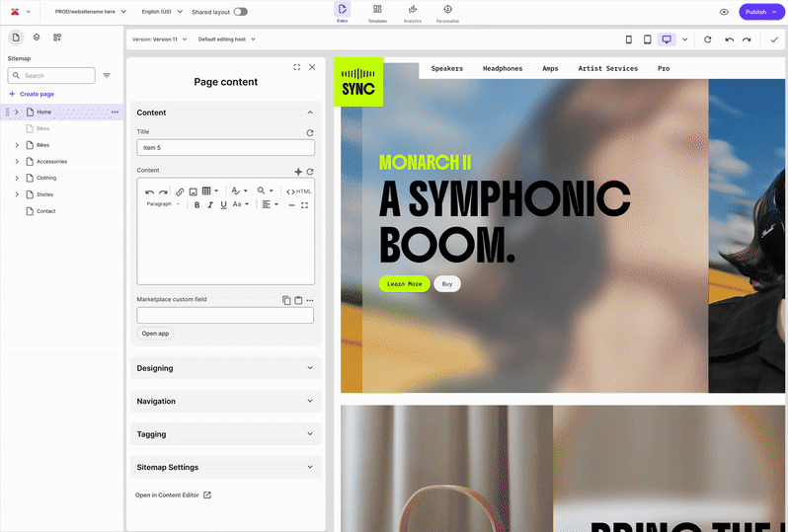This screenshot has height=532, width=788.
Task: Click the Title input field
Action: pos(225,147)
